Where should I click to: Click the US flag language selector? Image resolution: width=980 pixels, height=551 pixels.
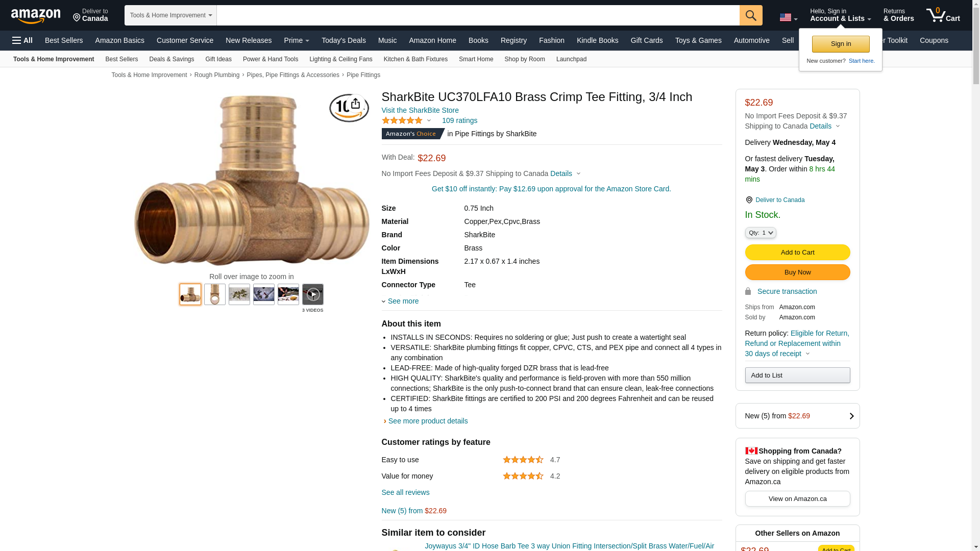pos(789,17)
